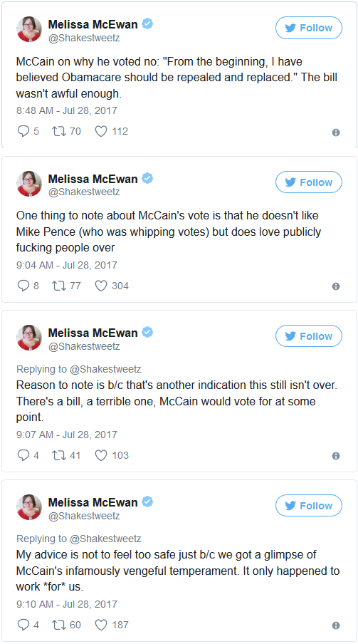The height and width of the screenshot is (644, 358).
Task: Follow Melissa McEwan in the first tweet
Action: 309,28
